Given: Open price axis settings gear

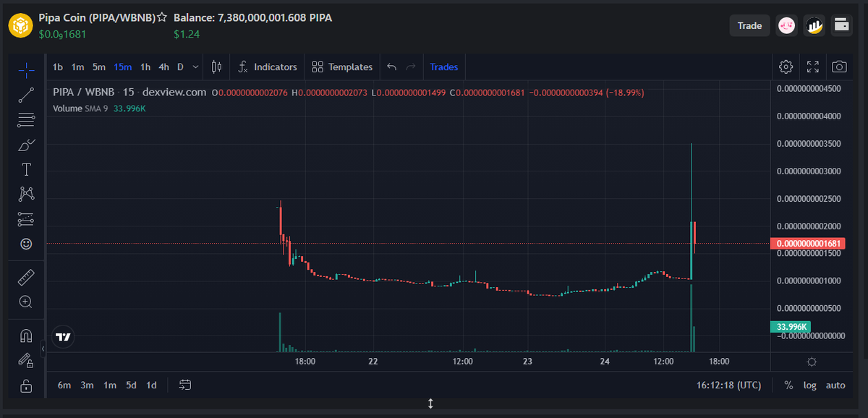Looking at the screenshot, I should [x=812, y=362].
